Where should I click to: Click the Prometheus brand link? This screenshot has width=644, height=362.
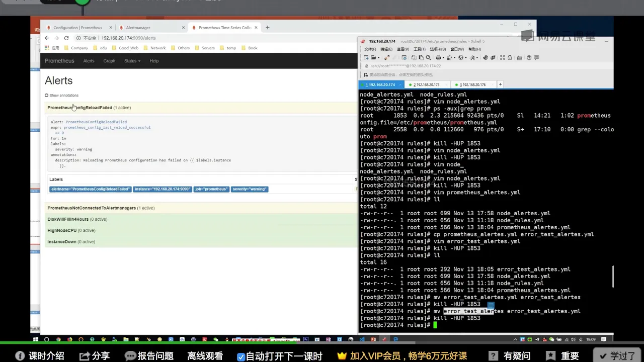click(59, 61)
